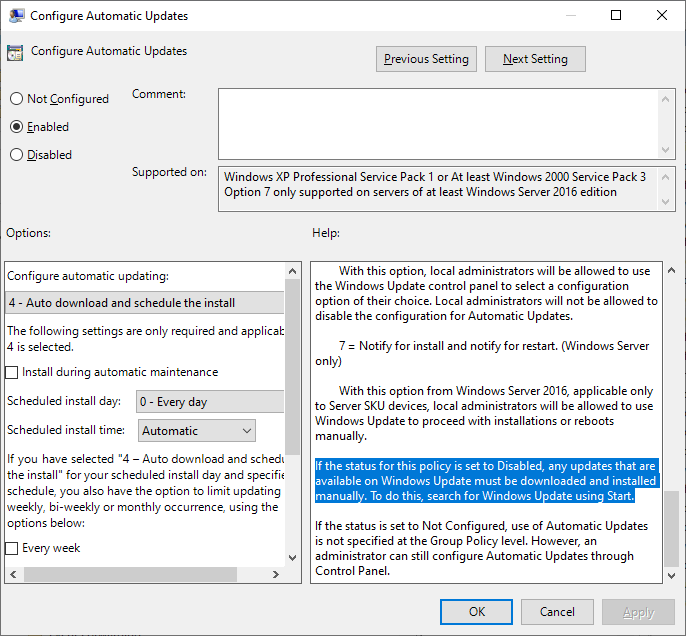The width and height of the screenshot is (686, 636).
Task: Click the Options pane scroll right arrow
Action: 276,574
